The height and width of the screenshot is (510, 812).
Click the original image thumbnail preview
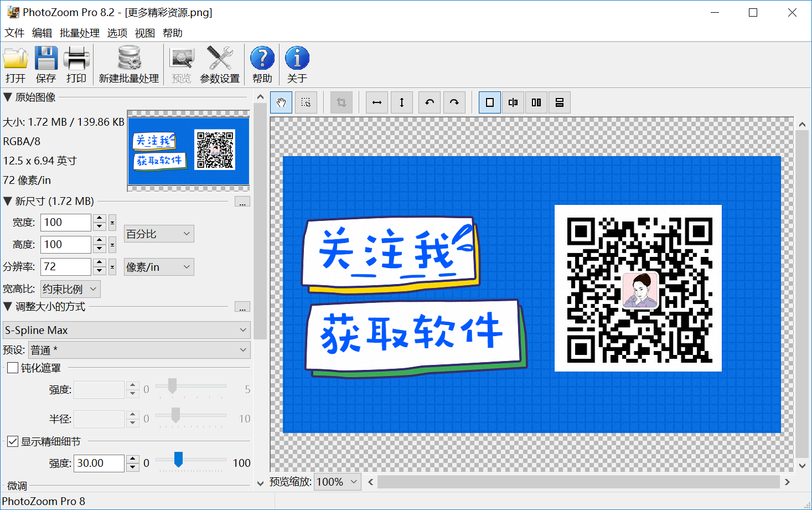click(189, 151)
